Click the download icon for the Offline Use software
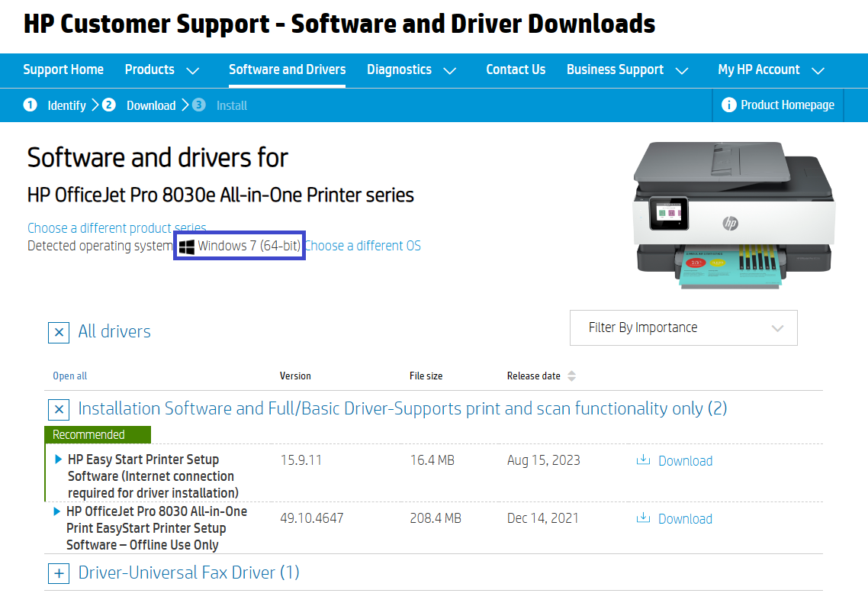 (x=643, y=518)
